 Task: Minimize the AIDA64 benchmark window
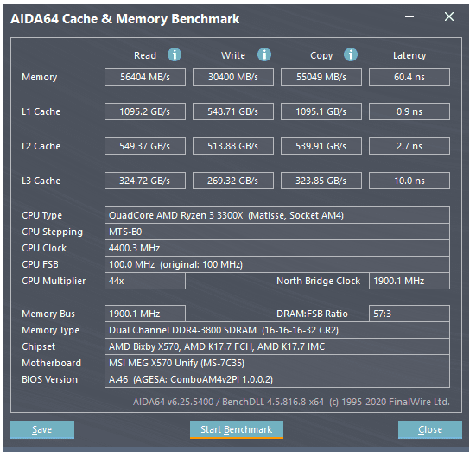coord(409,16)
